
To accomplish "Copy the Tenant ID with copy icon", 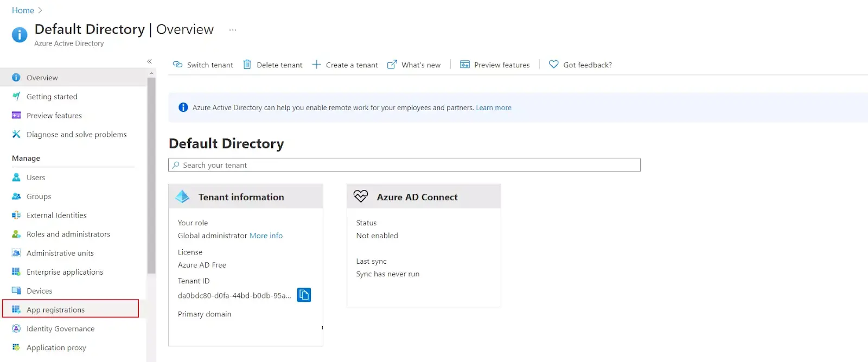I will (x=304, y=295).
